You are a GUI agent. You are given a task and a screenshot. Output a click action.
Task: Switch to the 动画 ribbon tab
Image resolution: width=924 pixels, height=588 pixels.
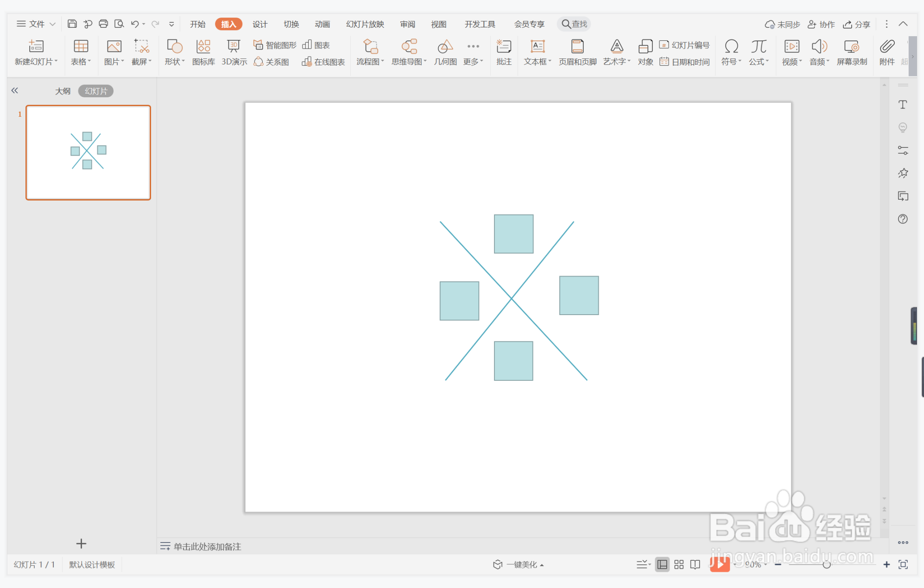coord(322,24)
